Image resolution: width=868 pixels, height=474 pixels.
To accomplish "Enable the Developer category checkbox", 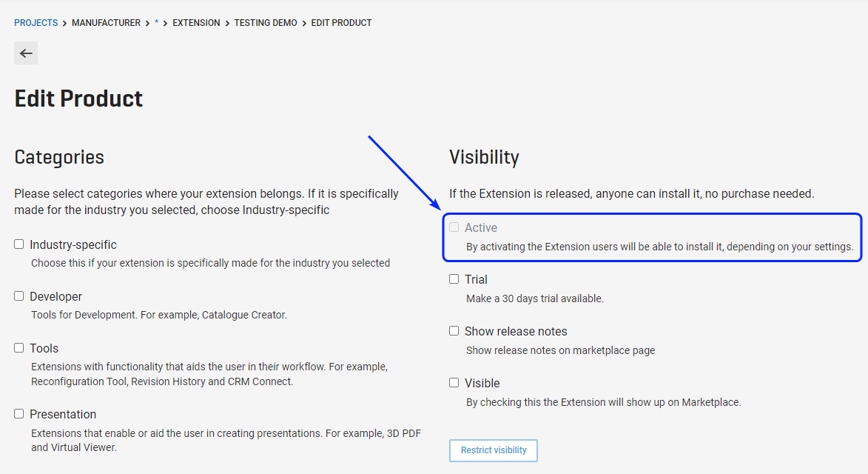I will [18, 296].
